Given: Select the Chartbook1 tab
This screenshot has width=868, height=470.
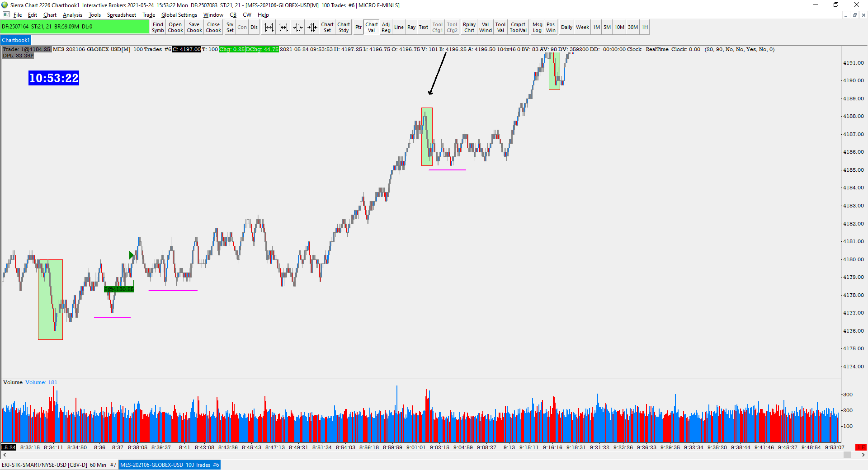Looking at the screenshot, I should pyautogui.click(x=16, y=40).
